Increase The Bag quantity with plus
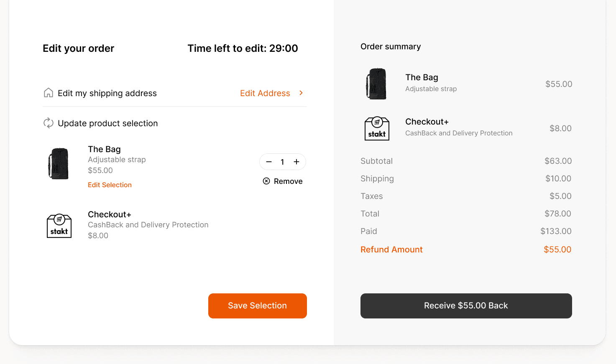Viewport: 616px width, 364px height. tap(296, 162)
